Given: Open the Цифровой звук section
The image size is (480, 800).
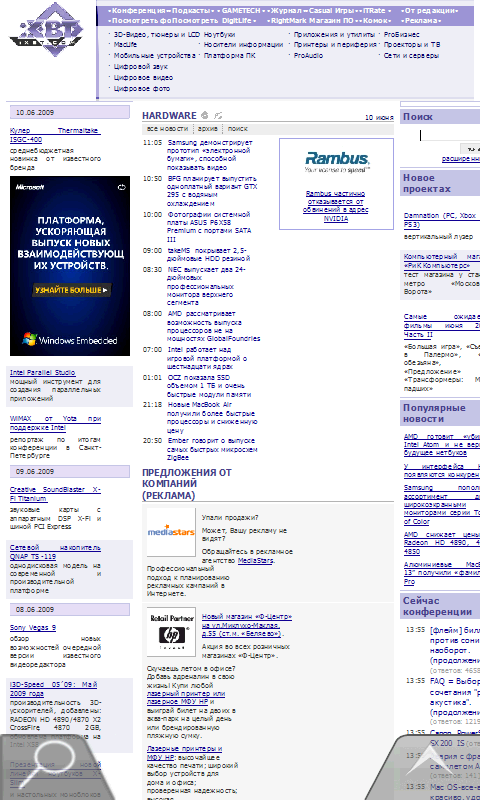Looking at the screenshot, I should tap(141, 67).
